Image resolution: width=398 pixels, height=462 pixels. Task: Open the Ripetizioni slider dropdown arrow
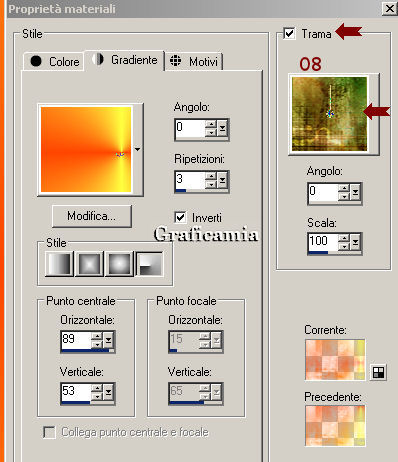[222, 180]
